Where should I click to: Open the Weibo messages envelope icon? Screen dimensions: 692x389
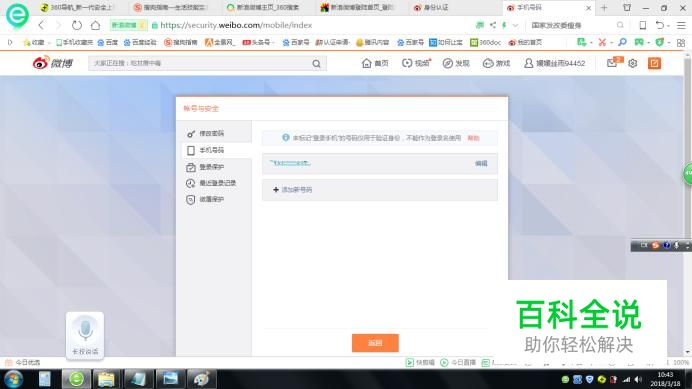tap(612, 63)
